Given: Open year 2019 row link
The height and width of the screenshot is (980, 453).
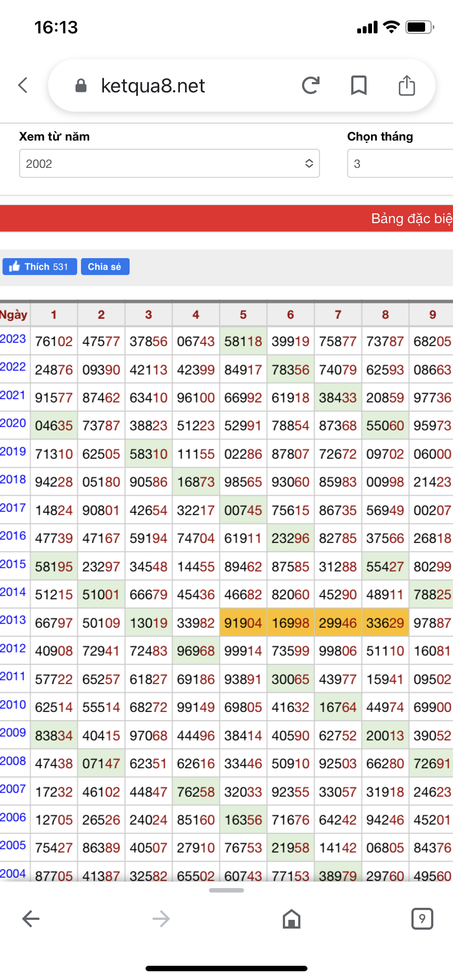Looking at the screenshot, I should tap(13, 452).
